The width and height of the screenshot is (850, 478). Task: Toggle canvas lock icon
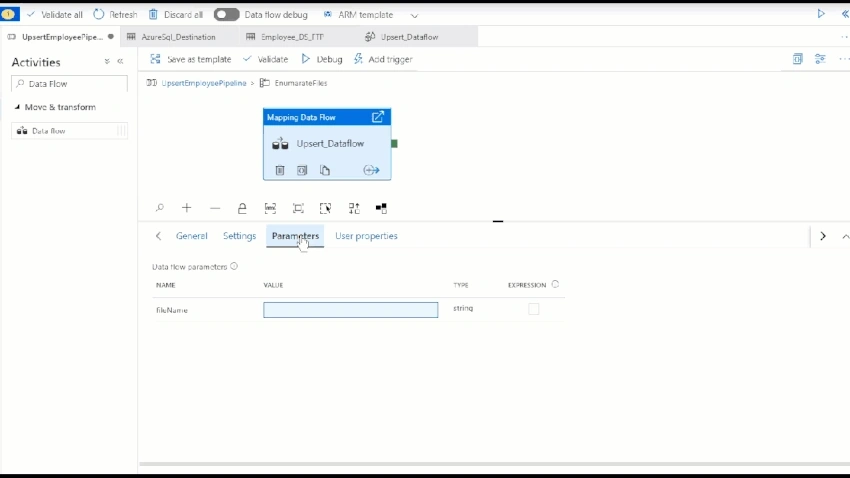(242, 208)
